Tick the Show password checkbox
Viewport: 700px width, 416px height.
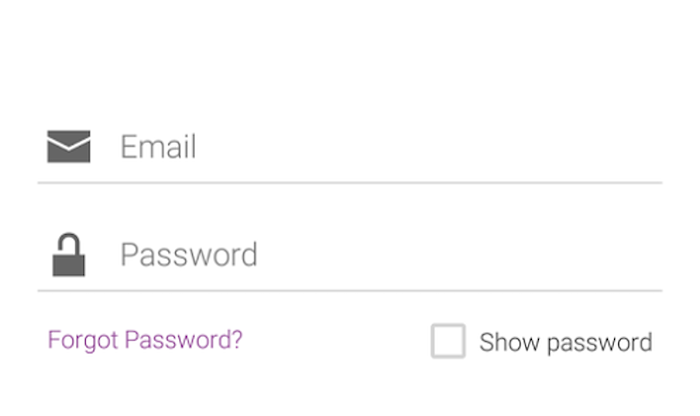tap(448, 341)
